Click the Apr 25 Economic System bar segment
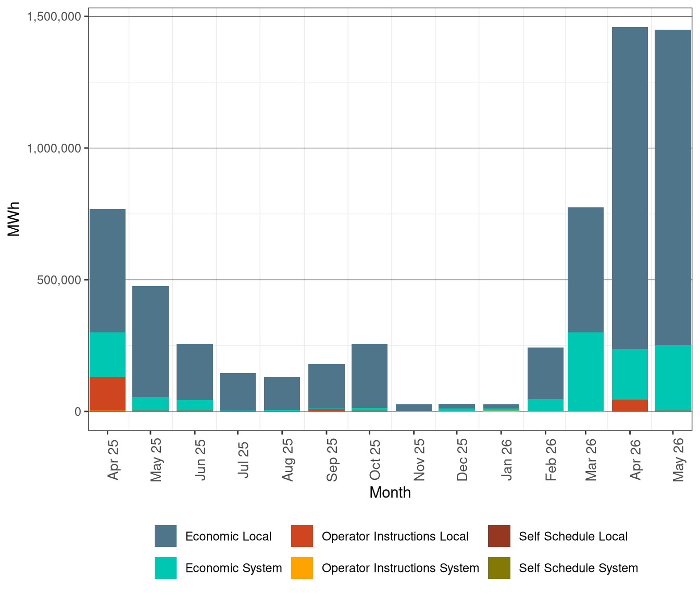 pyautogui.click(x=107, y=355)
